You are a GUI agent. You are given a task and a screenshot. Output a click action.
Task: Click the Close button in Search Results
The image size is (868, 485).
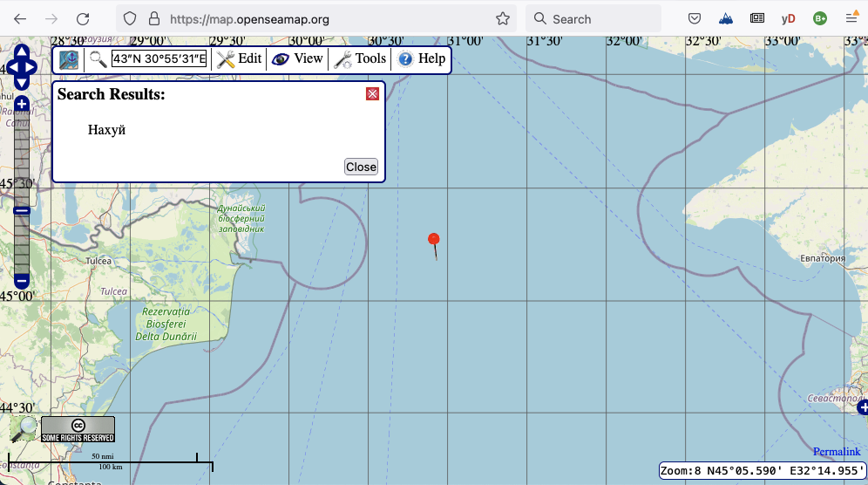pos(361,167)
